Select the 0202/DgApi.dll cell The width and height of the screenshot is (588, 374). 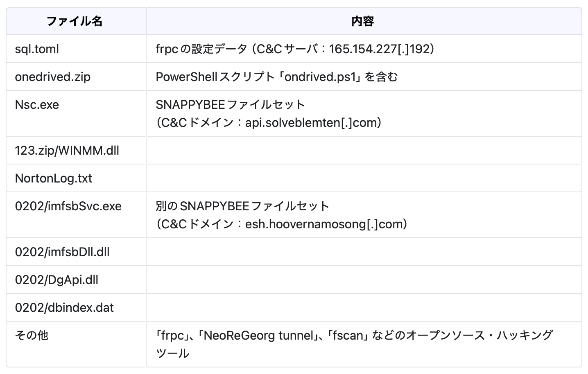(x=57, y=280)
